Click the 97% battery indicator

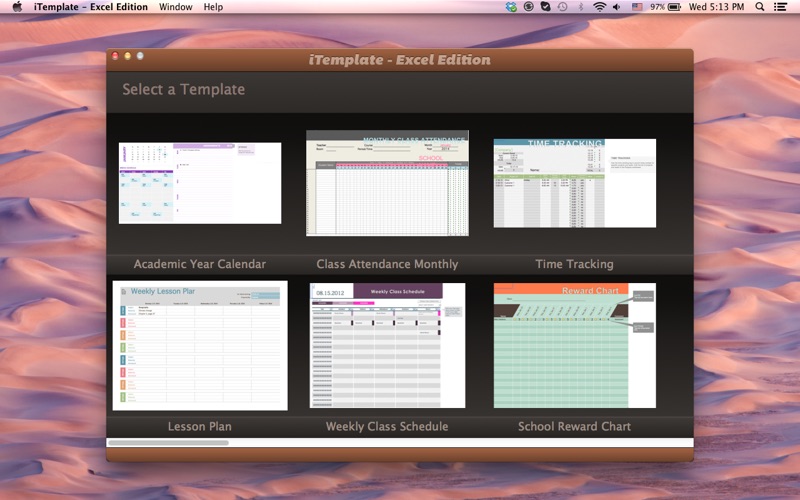point(665,7)
